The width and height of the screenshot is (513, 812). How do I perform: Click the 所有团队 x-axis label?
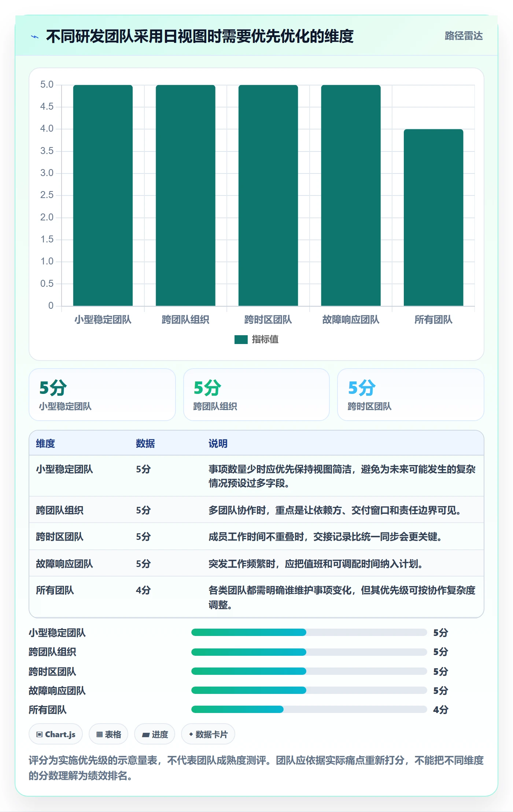(433, 320)
